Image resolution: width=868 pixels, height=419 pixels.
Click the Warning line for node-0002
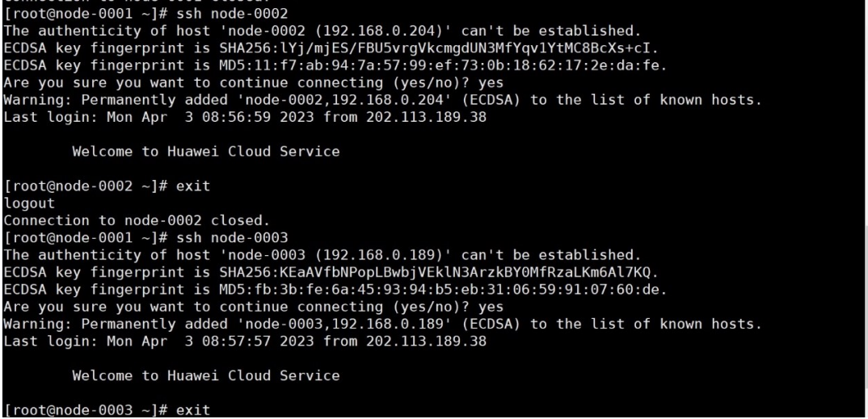(381, 100)
